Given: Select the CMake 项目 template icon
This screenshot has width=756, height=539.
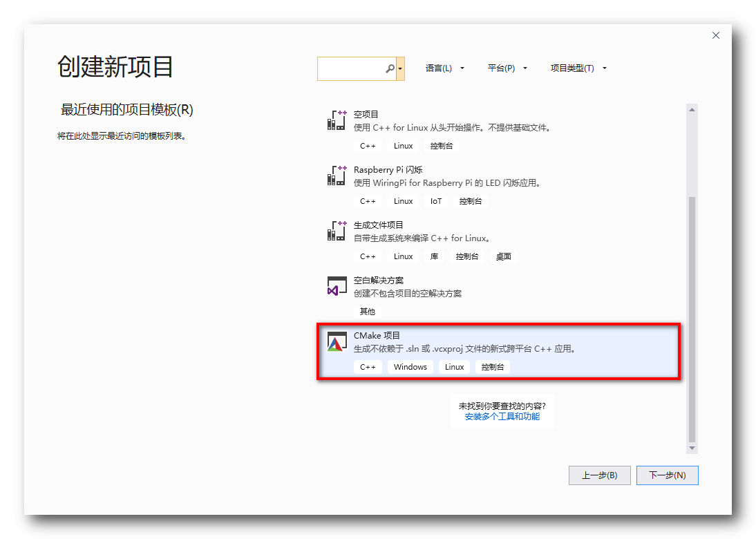Looking at the screenshot, I should pyautogui.click(x=336, y=341).
